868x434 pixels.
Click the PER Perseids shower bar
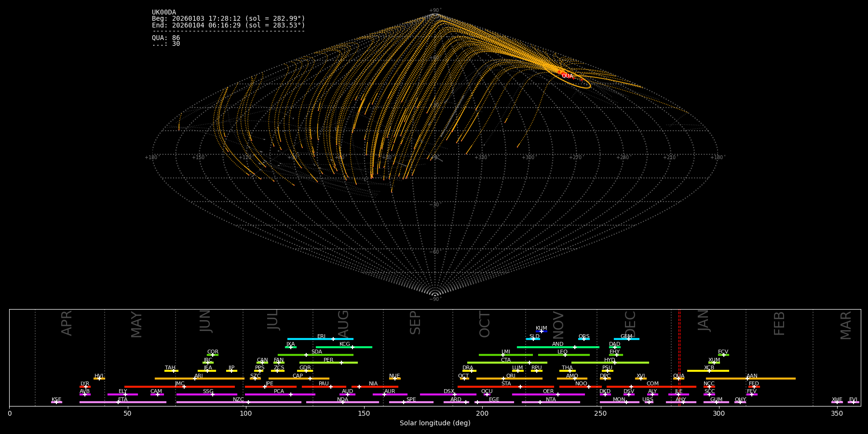pyautogui.click(x=328, y=363)
